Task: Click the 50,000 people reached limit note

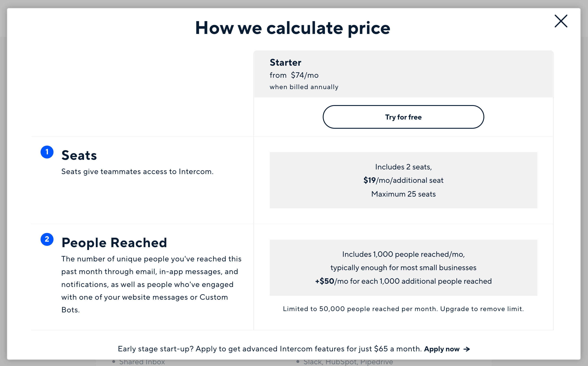Action: click(x=403, y=309)
